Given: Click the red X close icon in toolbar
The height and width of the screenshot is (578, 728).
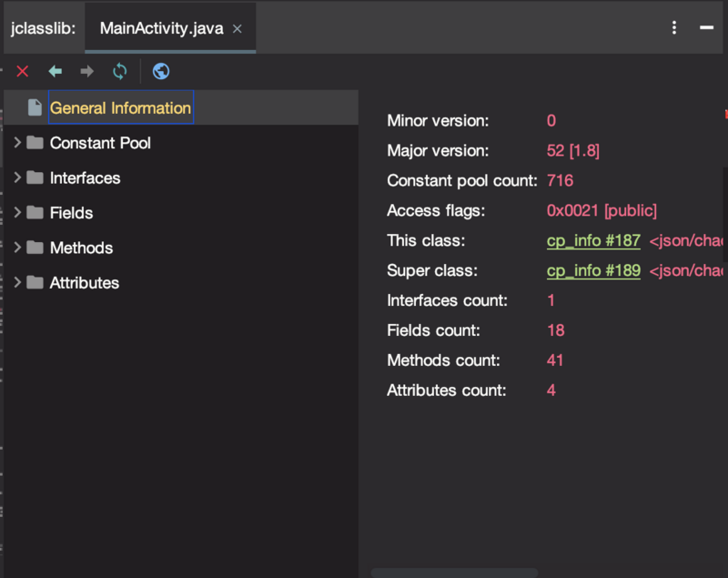Looking at the screenshot, I should (x=23, y=71).
